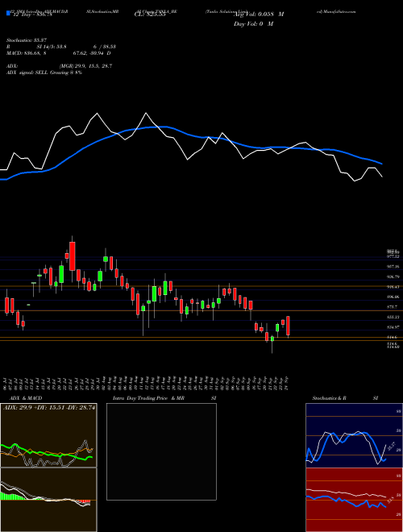Select the Avg Vol 0.058 M text
Viewport: 403px width, 532px height.
[x=259, y=15]
